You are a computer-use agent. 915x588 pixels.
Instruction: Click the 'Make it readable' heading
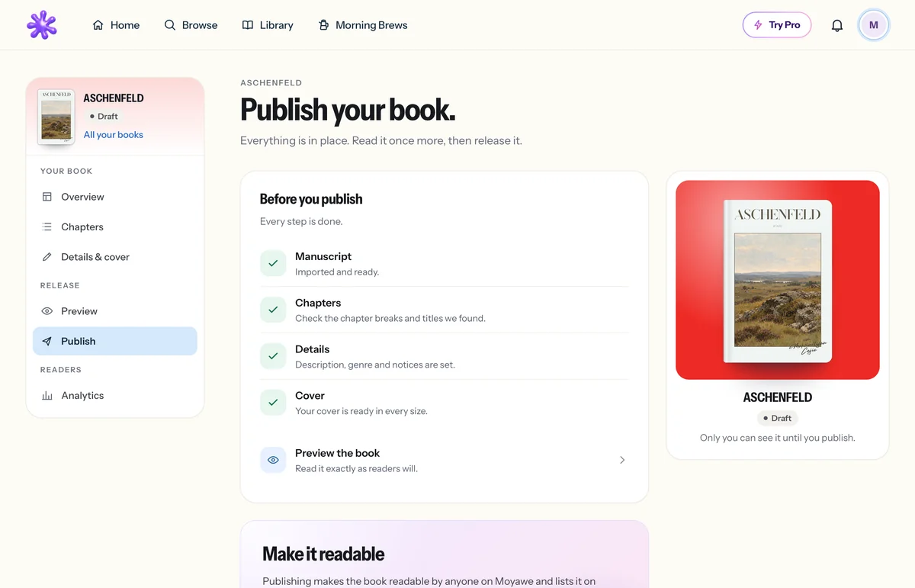323,554
